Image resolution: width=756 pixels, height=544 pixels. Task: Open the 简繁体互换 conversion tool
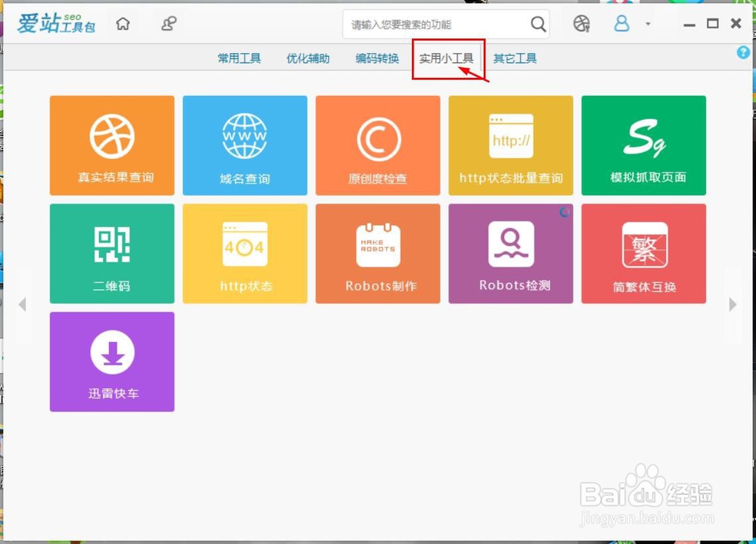(644, 253)
